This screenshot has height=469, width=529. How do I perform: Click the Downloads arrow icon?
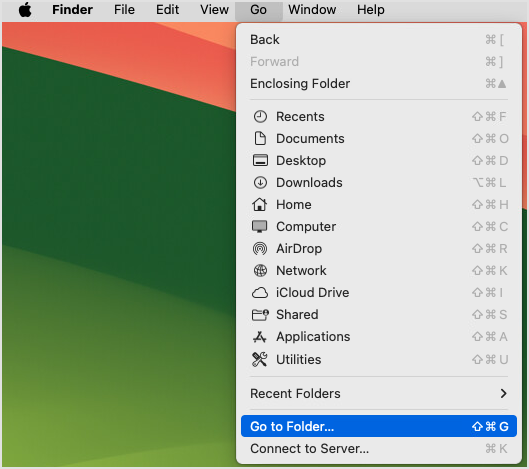(x=260, y=183)
